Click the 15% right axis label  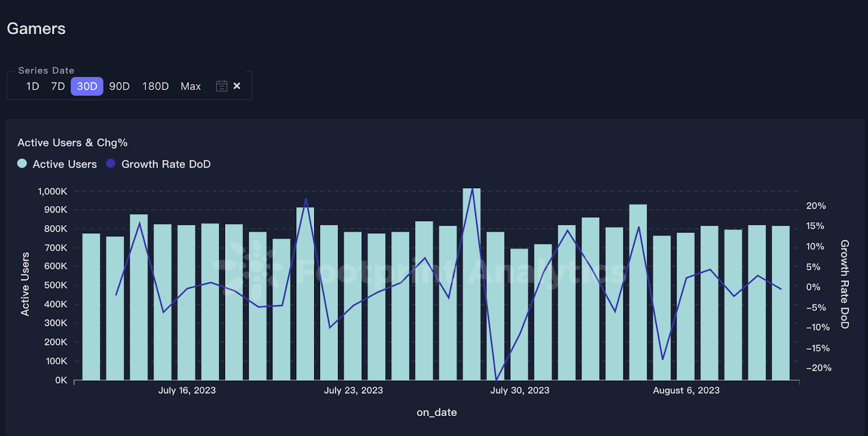pos(815,226)
